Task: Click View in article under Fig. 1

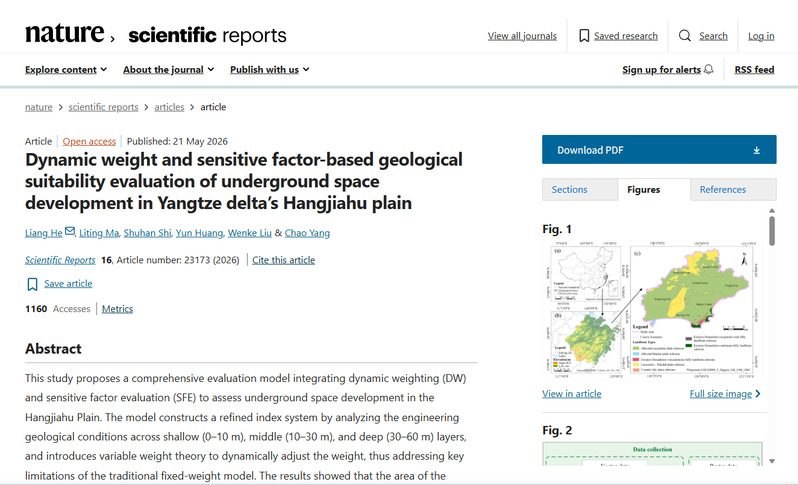Action: pyautogui.click(x=572, y=394)
